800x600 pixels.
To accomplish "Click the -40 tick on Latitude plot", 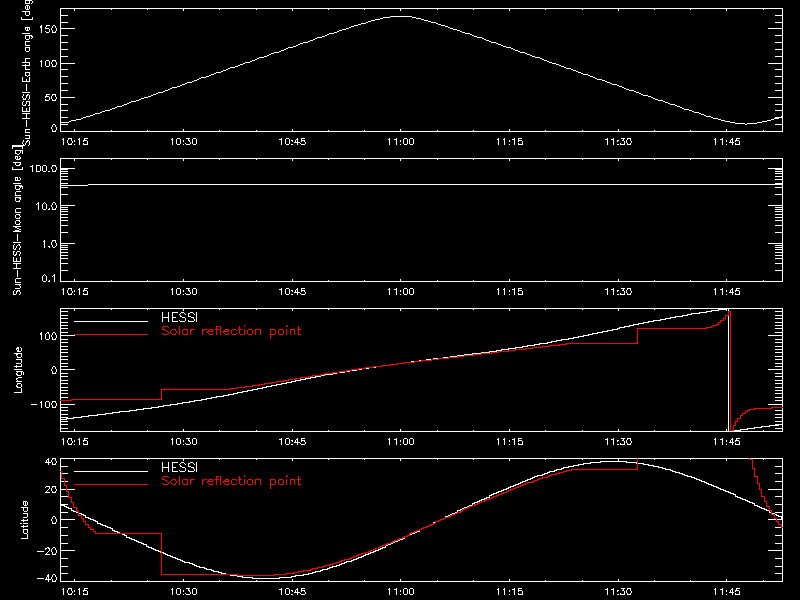I will [x=47, y=579].
